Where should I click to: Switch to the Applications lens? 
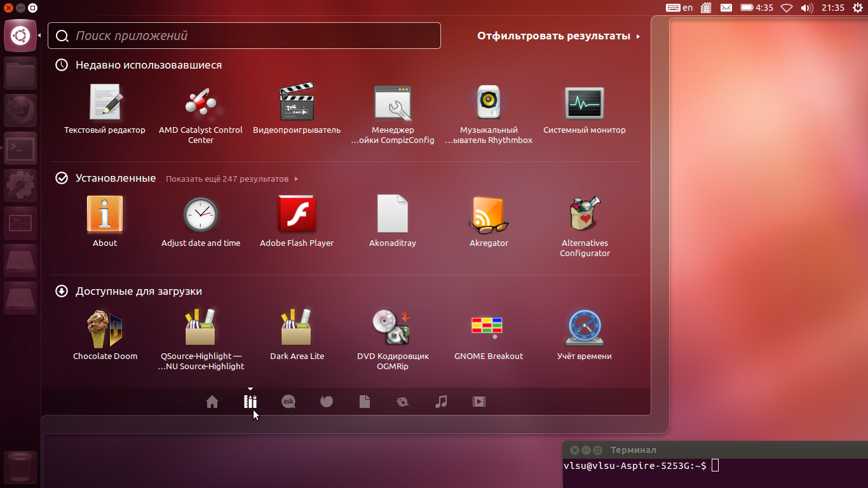coord(250,402)
